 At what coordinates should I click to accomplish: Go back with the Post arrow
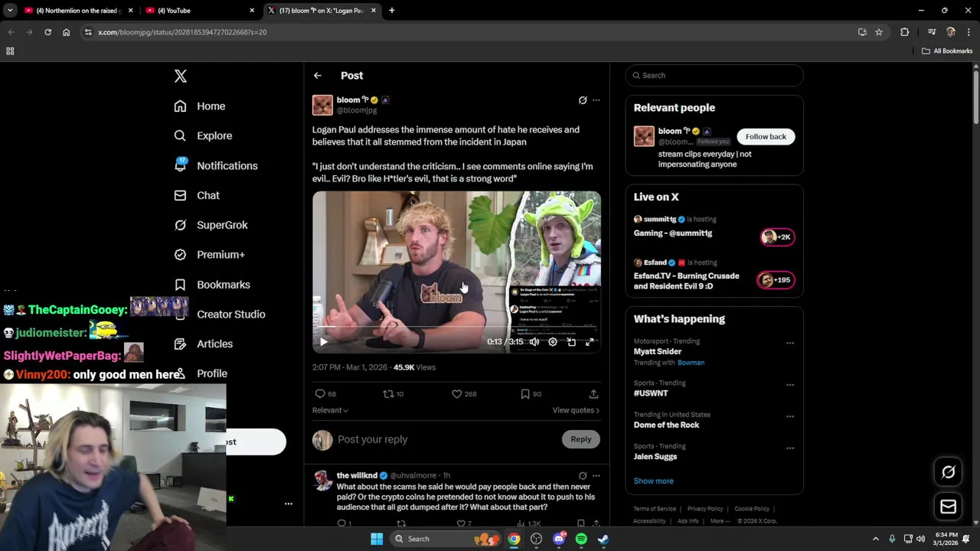pyautogui.click(x=318, y=76)
